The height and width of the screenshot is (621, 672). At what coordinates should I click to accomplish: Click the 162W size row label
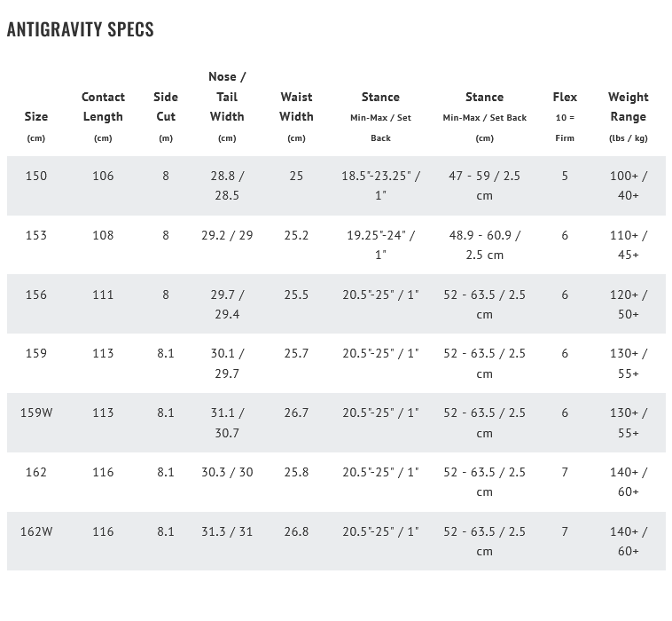pos(36,531)
